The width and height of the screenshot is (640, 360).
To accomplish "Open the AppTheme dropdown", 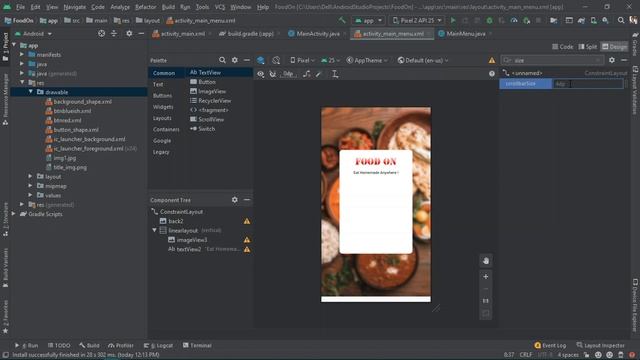I will tap(367, 60).
